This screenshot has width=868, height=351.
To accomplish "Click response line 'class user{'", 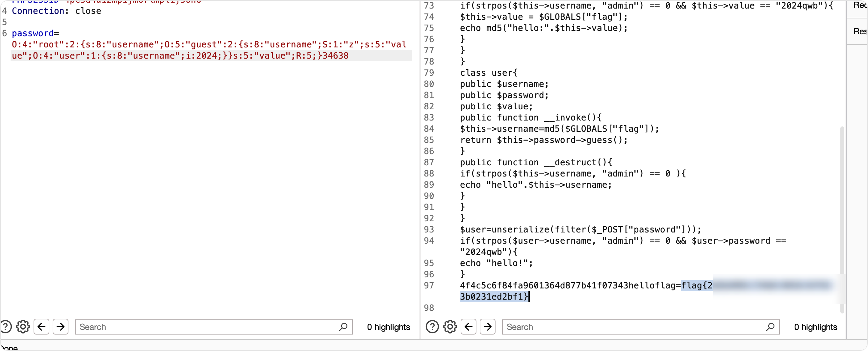I will pos(489,73).
